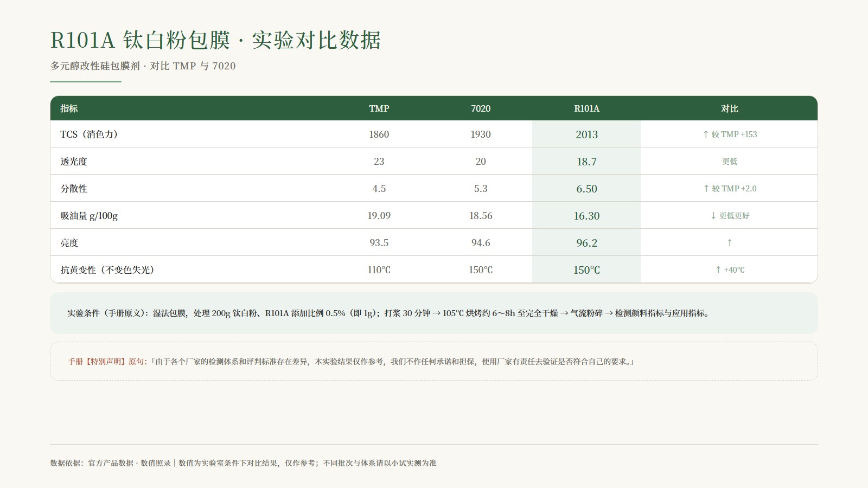This screenshot has height=488, width=868.
Task: Click the value 94.6 in 亮度 row
Action: point(481,242)
